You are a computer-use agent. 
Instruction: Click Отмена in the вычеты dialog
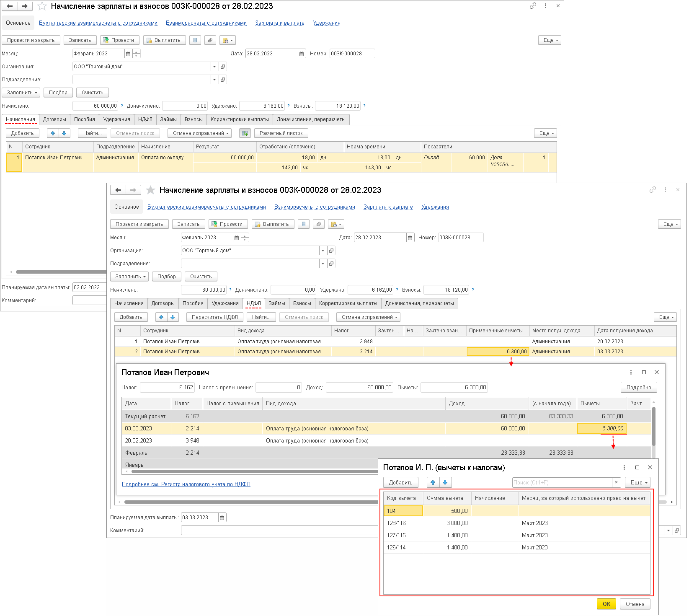tap(635, 604)
